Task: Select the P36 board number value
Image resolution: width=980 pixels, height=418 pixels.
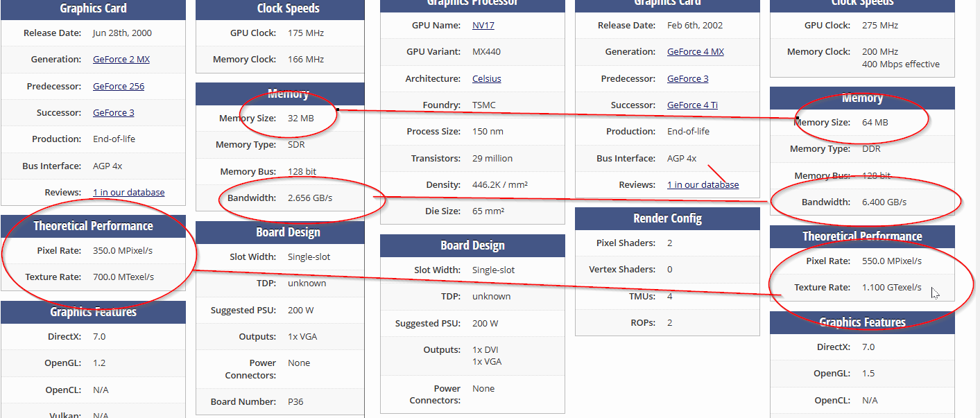Action: click(x=295, y=402)
